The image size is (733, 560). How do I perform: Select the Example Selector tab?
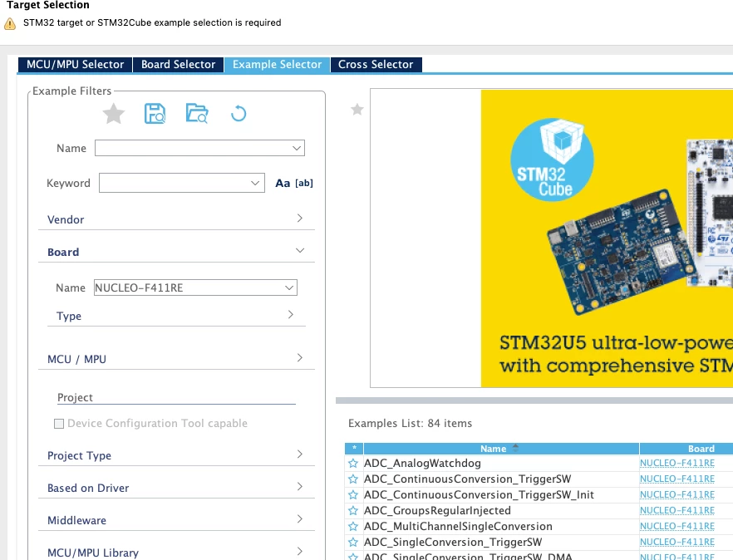pyautogui.click(x=278, y=65)
